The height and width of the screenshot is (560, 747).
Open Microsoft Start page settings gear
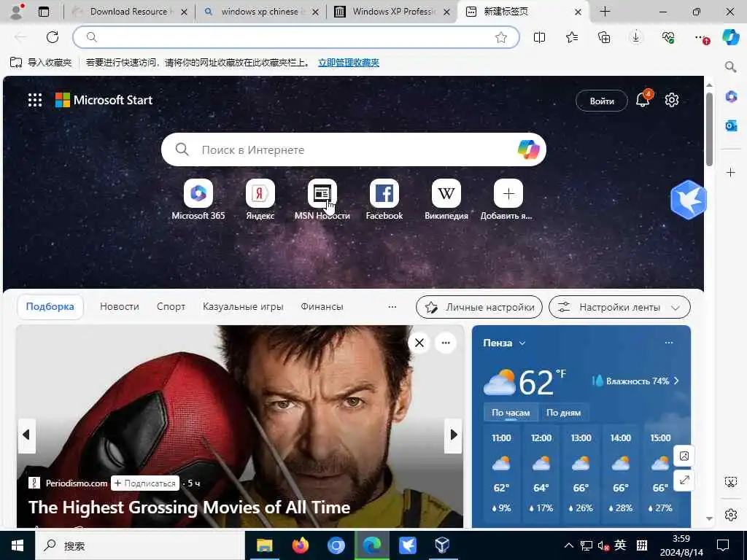coord(672,100)
